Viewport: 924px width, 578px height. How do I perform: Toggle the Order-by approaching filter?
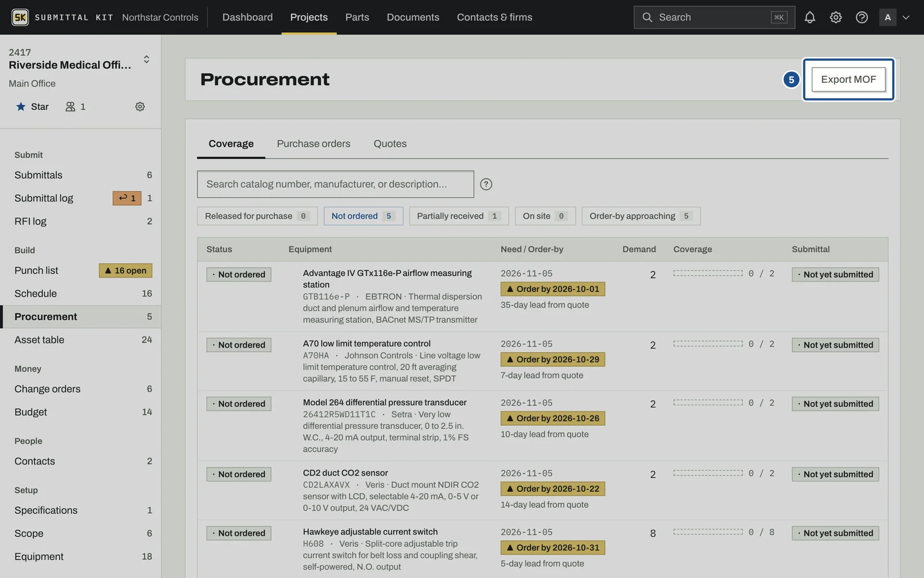pos(641,216)
